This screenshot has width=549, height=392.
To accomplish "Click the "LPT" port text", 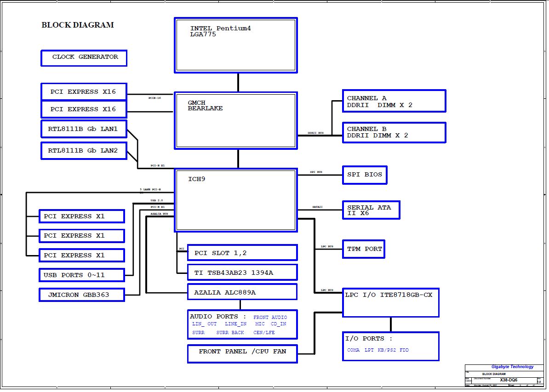I will coord(369,350).
